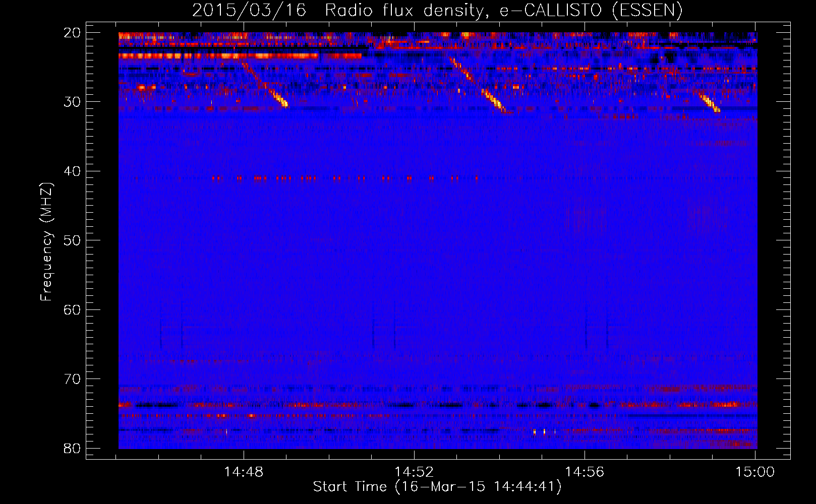Click the drifting radio burst ending near 14:49
816x504 pixels.
coord(264,84)
